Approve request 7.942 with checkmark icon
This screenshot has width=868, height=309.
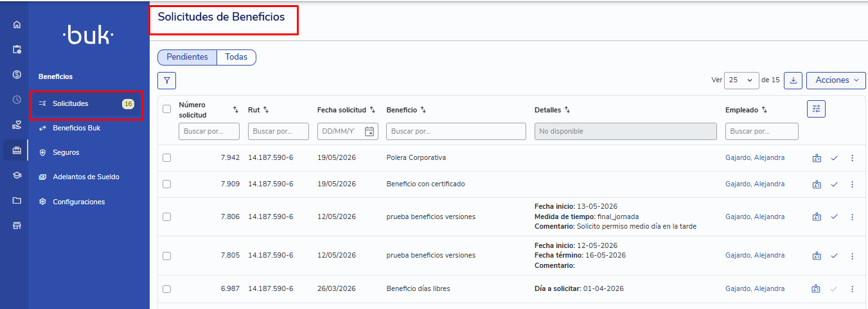point(834,158)
